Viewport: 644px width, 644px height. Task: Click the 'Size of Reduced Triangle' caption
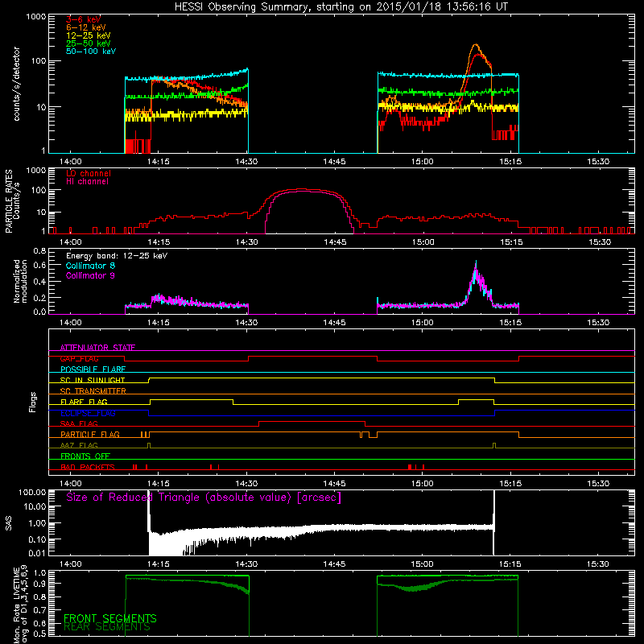204,497
